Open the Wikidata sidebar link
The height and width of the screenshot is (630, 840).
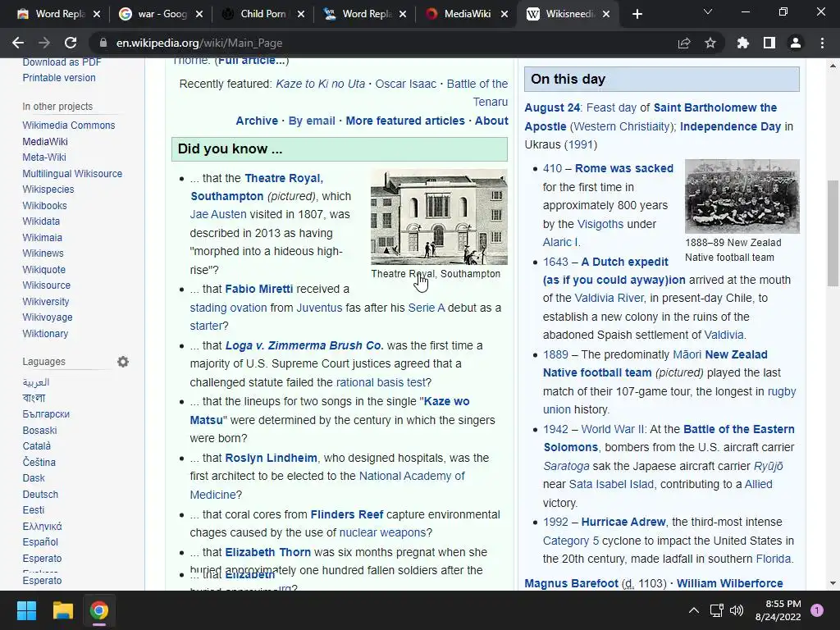(41, 221)
